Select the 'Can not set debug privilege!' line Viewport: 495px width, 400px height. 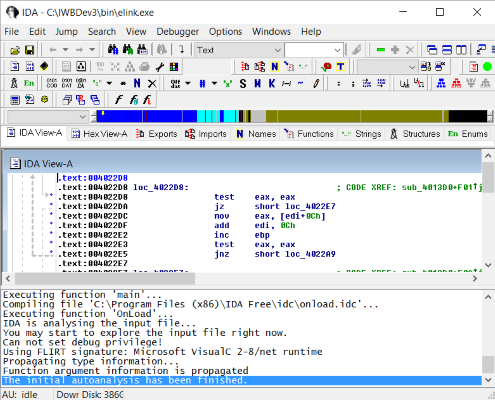pyautogui.click(x=83, y=342)
